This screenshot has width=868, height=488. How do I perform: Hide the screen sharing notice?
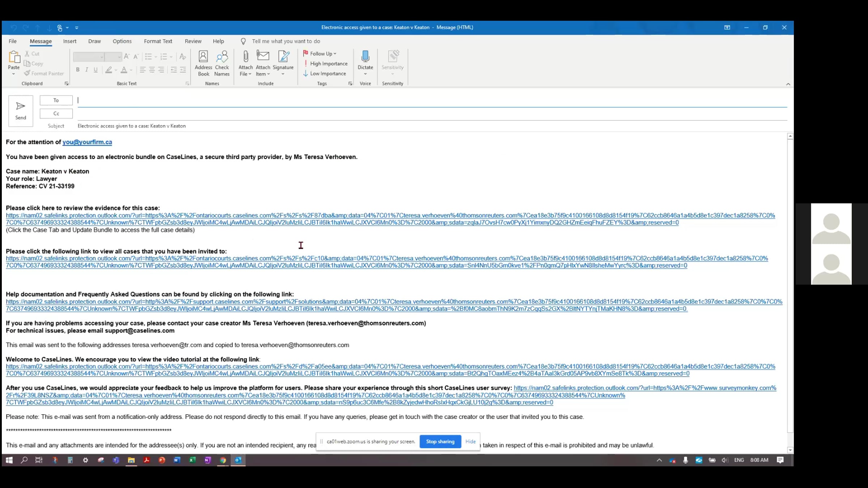click(471, 441)
